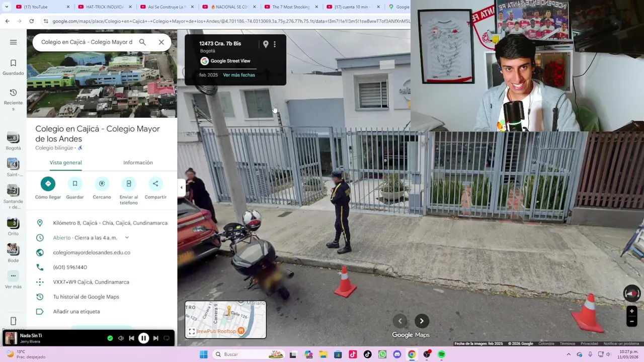644x362 pixels.
Task: Reload the page in Chrome
Action: (x=31, y=21)
